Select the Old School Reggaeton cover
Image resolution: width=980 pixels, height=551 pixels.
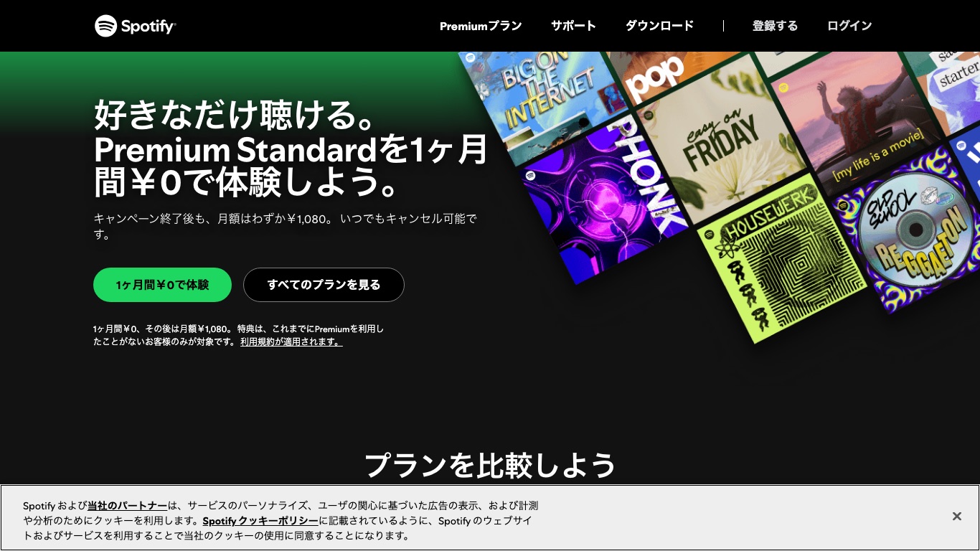[911, 230]
